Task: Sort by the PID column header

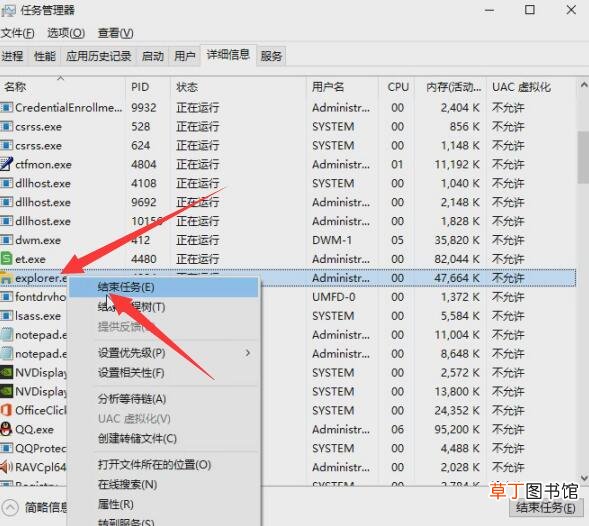Action: tap(148, 87)
